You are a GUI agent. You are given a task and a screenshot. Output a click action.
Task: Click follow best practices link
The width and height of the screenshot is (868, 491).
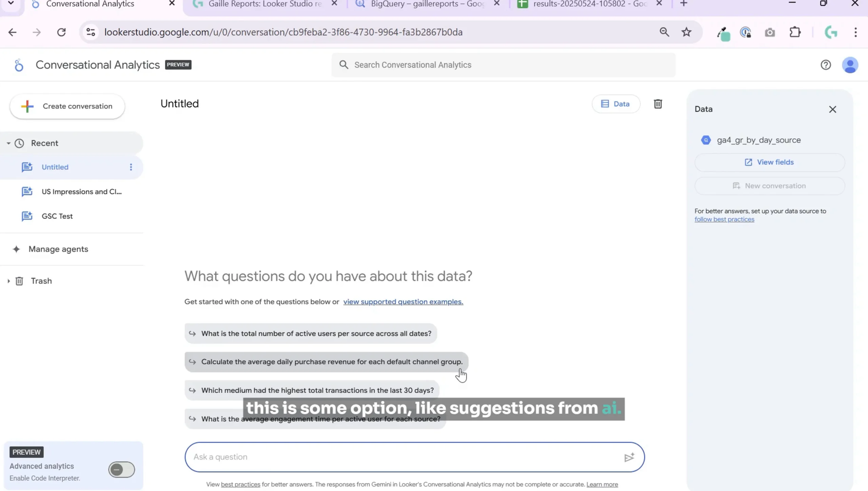pyautogui.click(x=724, y=220)
